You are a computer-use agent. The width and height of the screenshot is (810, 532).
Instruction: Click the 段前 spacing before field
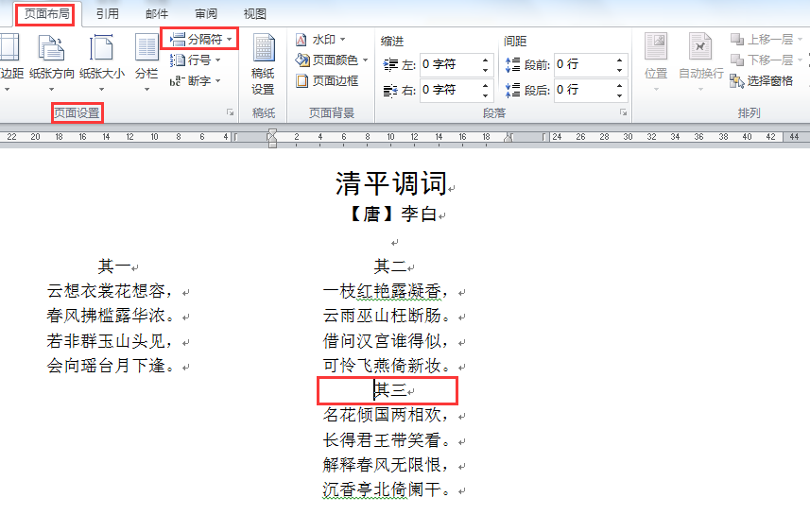pos(583,64)
